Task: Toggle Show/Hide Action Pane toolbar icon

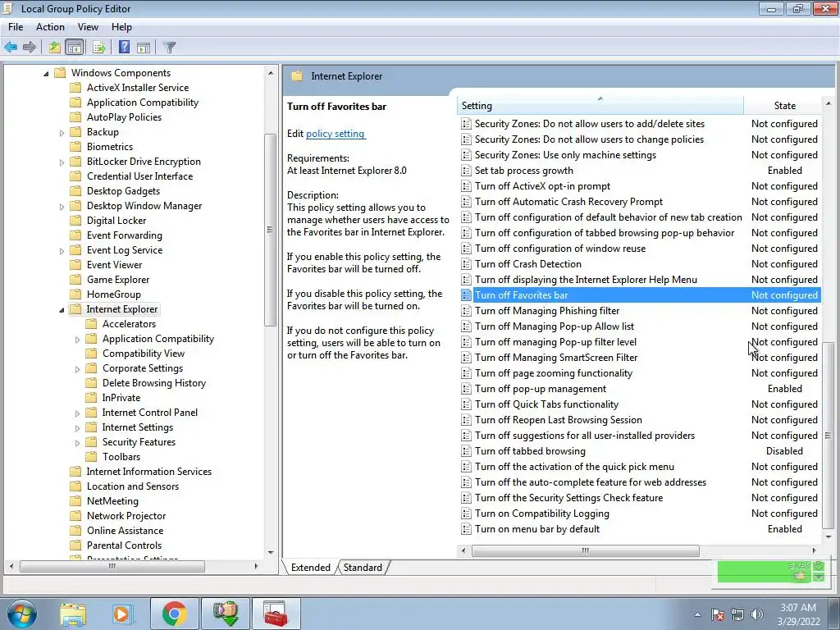Action: pyautogui.click(x=144, y=47)
